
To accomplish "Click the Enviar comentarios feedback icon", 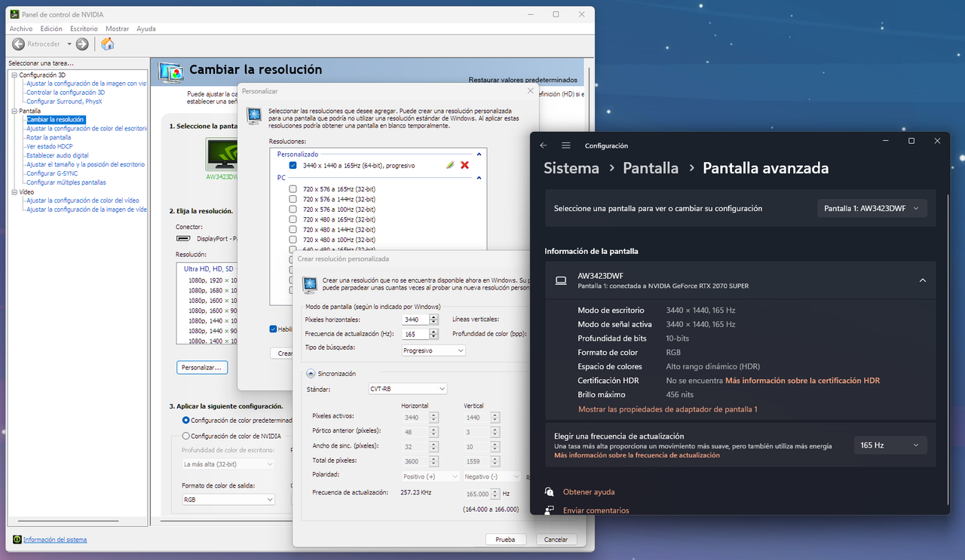I will click(549, 510).
